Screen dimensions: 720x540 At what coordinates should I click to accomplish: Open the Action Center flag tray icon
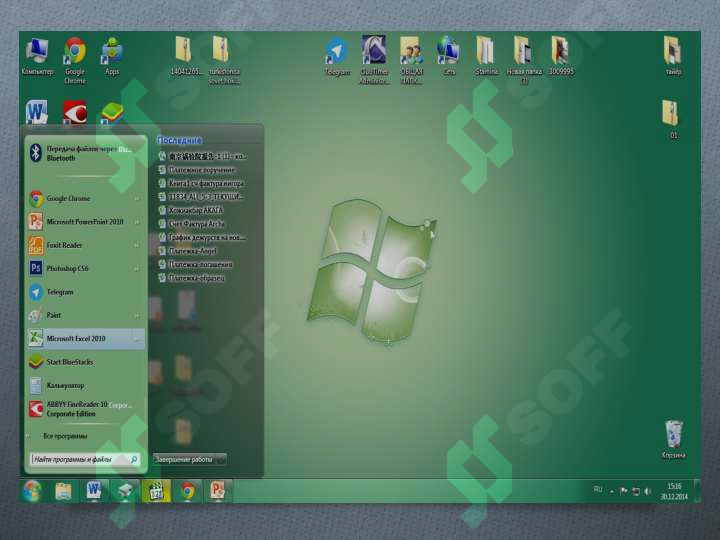pyautogui.click(x=624, y=491)
